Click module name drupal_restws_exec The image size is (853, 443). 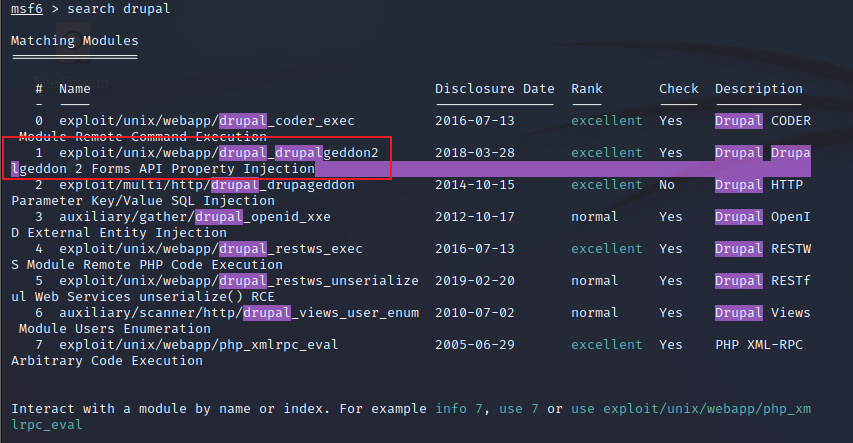pos(290,249)
